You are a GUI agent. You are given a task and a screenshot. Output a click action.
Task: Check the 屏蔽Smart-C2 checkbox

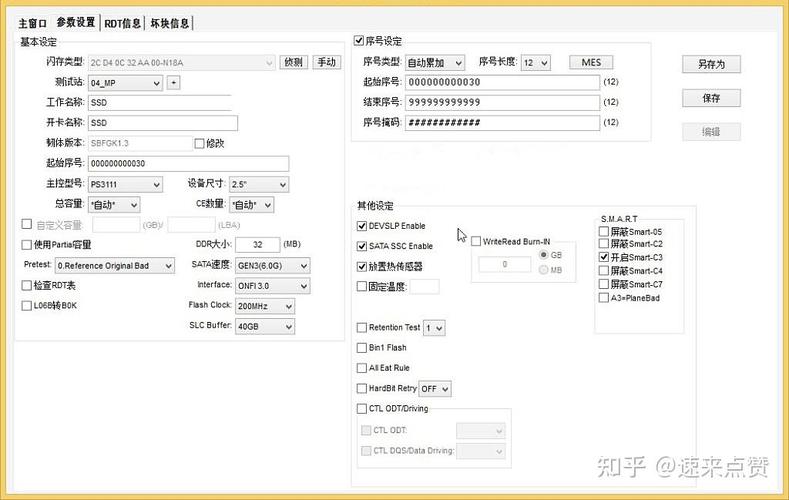pyautogui.click(x=604, y=244)
